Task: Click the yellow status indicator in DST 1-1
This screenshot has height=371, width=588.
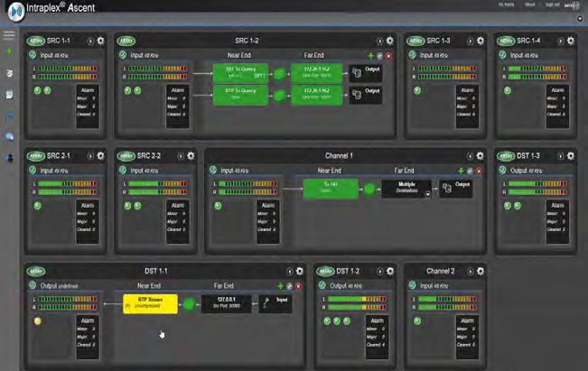Action: click(x=38, y=321)
